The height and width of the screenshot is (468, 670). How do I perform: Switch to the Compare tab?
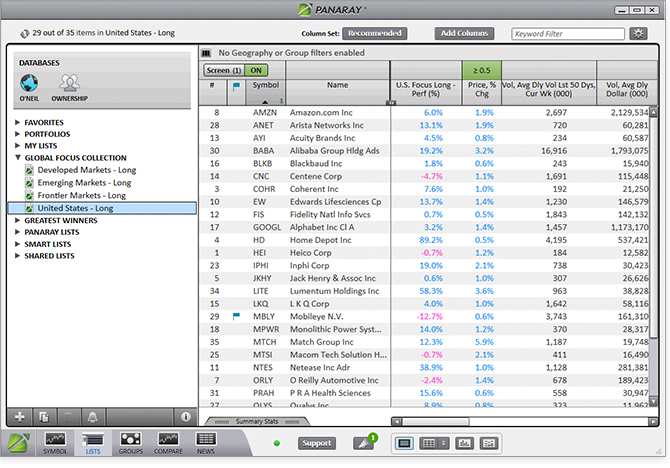click(168, 444)
